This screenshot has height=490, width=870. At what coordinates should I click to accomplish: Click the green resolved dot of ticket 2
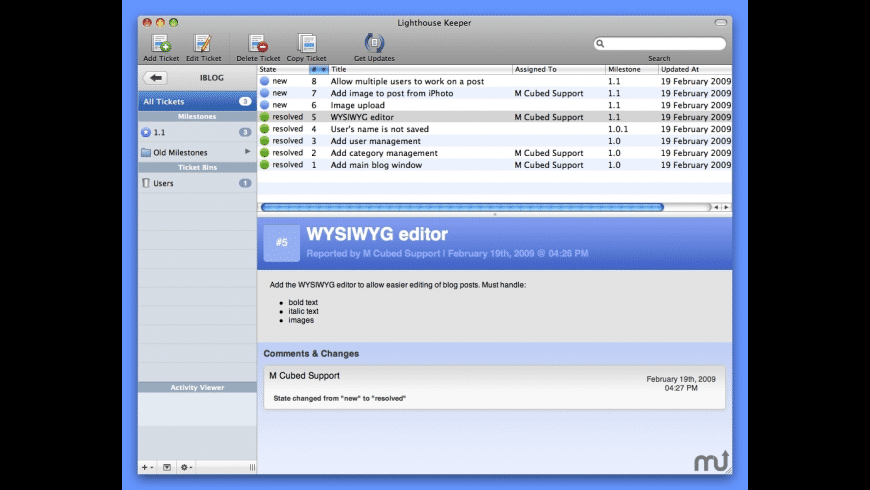pos(265,153)
